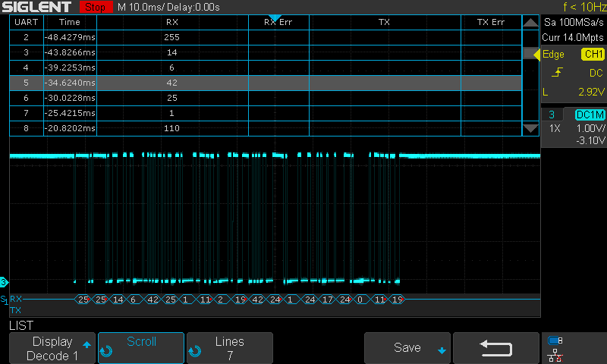The width and height of the screenshot is (607, 364).
Task: Toggle the red Stop acquisition indicator
Action: tap(95, 7)
